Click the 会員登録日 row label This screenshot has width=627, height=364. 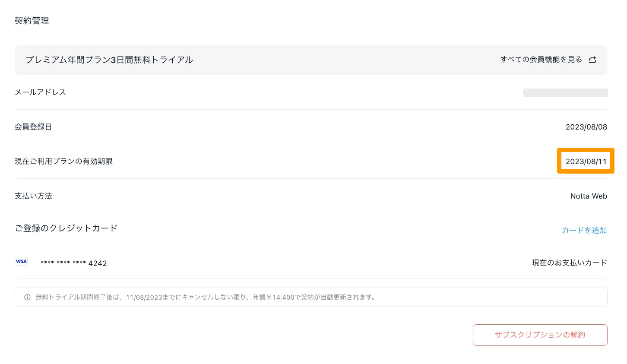point(33,127)
